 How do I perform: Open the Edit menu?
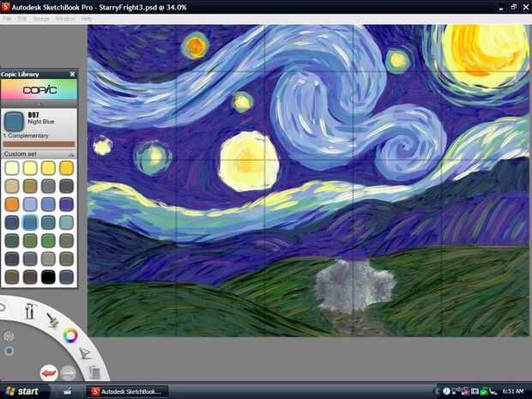point(22,19)
